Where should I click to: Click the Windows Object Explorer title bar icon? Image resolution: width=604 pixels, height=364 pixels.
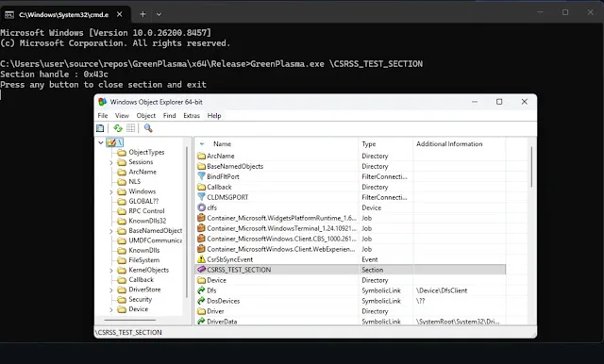pos(103,102)
